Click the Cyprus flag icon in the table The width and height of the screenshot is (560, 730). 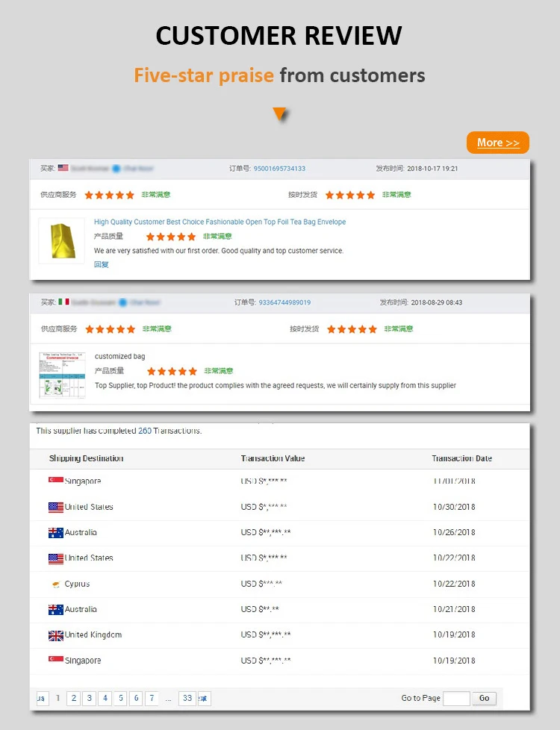55,584
